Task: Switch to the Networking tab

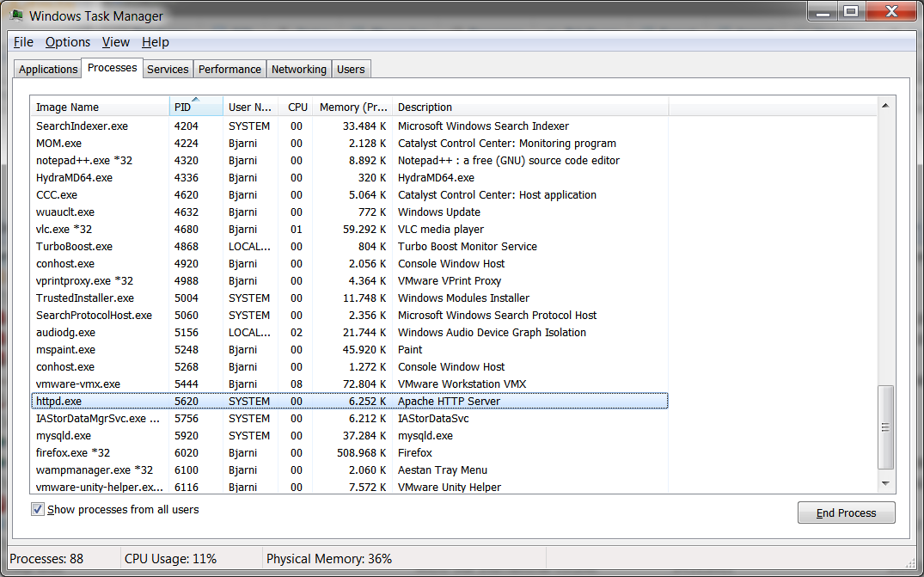Action: [x=298, y=70]
